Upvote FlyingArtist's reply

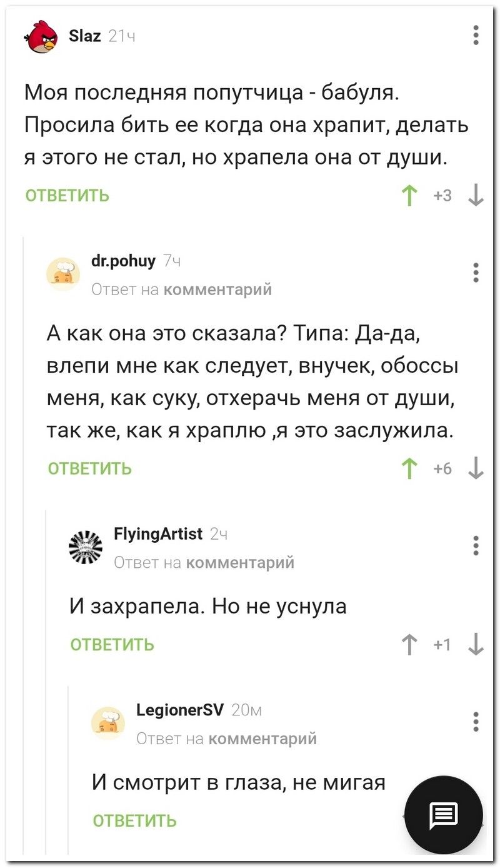[411, 645]
